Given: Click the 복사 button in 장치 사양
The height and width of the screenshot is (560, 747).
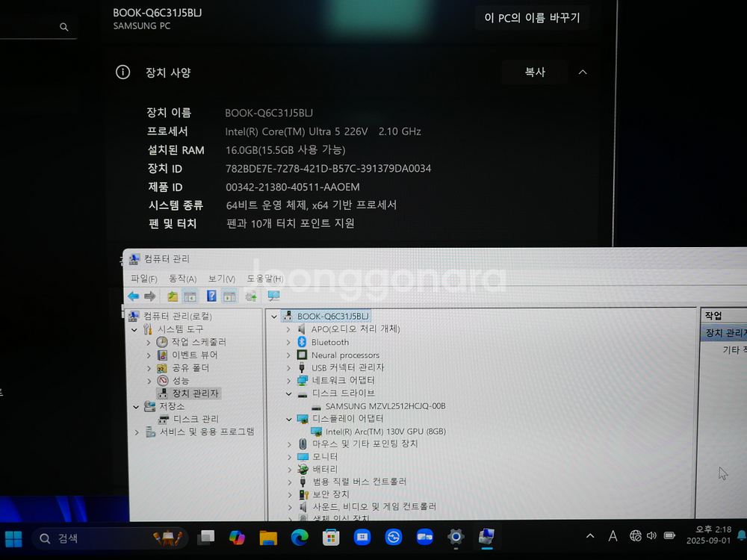Looking at the screenshot, I should click(535, 72).
